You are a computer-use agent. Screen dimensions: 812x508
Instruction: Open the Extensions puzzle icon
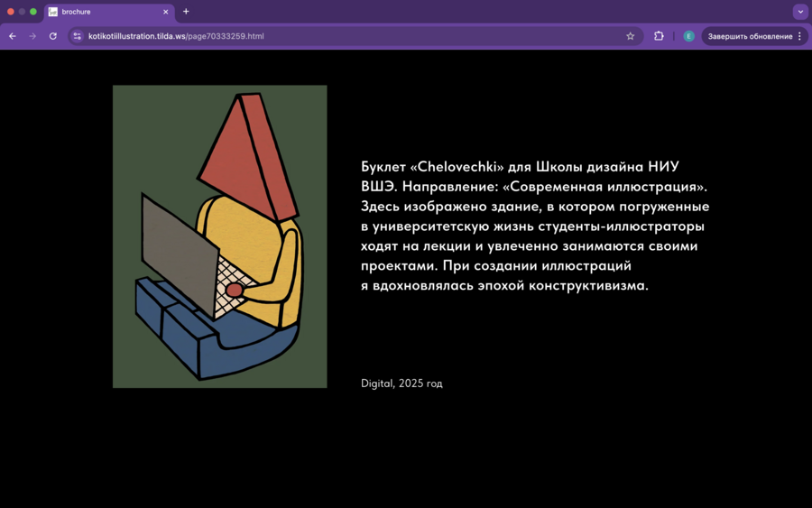coord(659,36)
